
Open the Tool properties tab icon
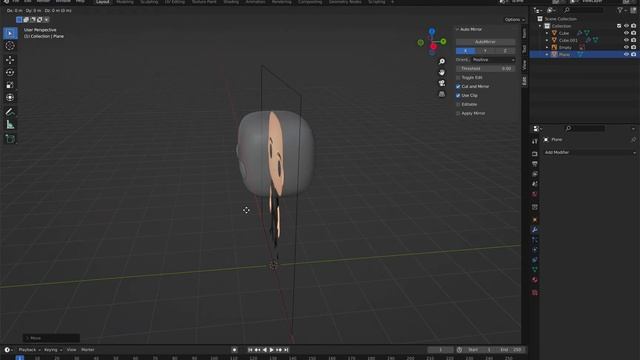coord(535,141)
